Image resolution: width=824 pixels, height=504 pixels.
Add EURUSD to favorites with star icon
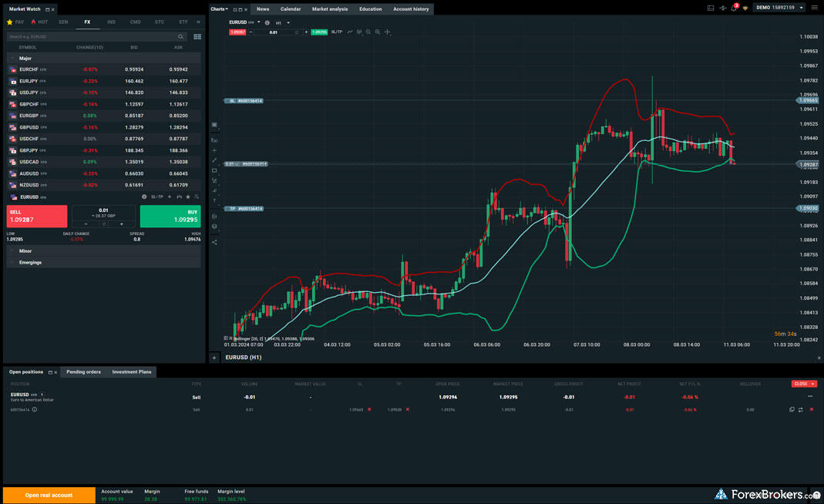[187, 197]
